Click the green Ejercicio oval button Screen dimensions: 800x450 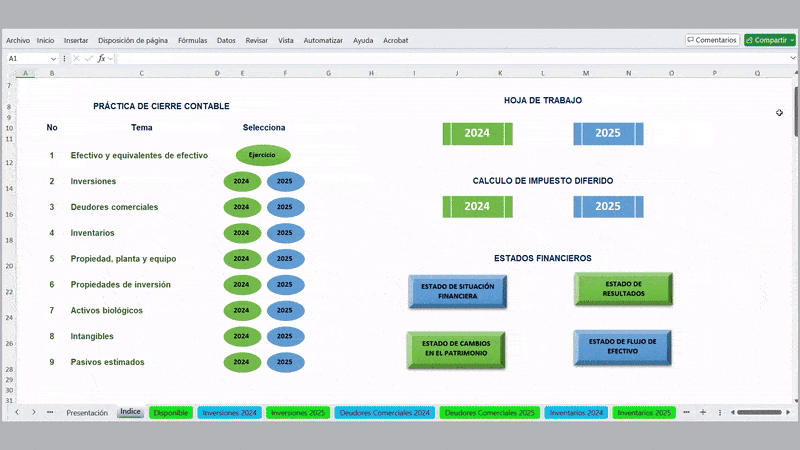(263, 155)
